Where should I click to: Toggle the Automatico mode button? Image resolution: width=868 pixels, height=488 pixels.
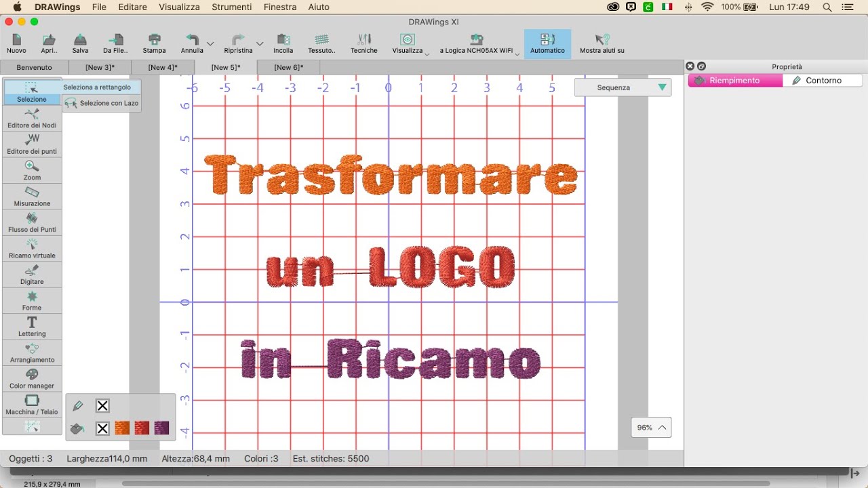click(547, 44)
